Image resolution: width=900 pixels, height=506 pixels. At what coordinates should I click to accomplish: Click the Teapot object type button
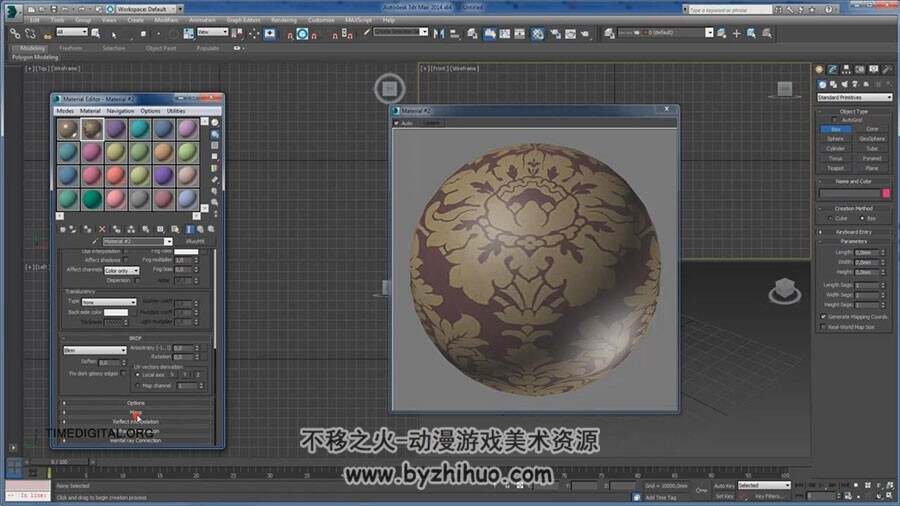pyautogui.click(x=836, y=168)
